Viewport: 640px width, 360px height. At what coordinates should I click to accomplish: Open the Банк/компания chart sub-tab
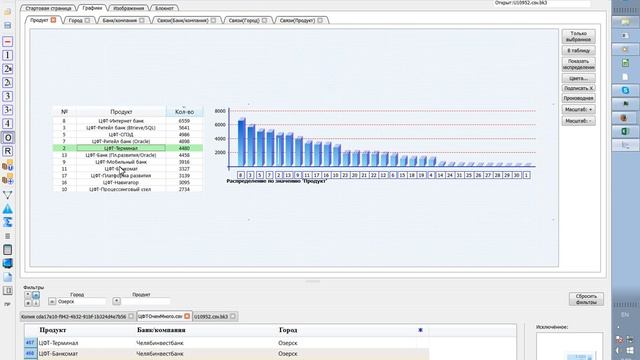click(x=120, y=20)
